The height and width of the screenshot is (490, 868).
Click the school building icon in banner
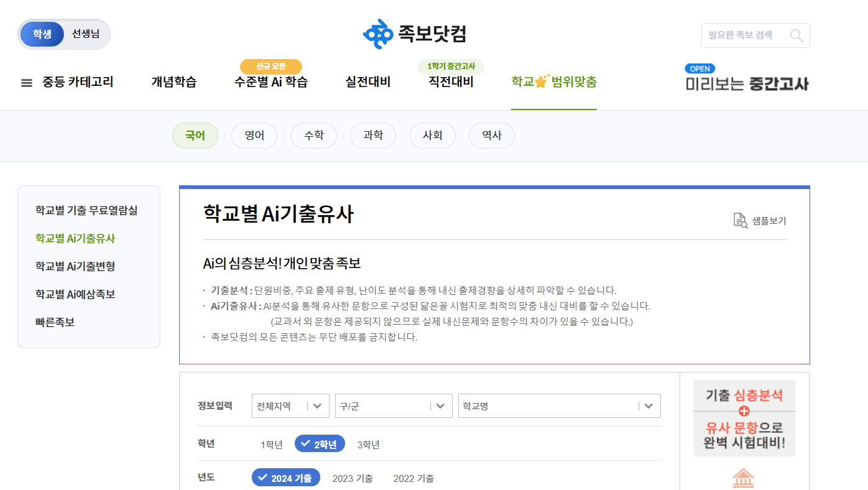(744, 479)
